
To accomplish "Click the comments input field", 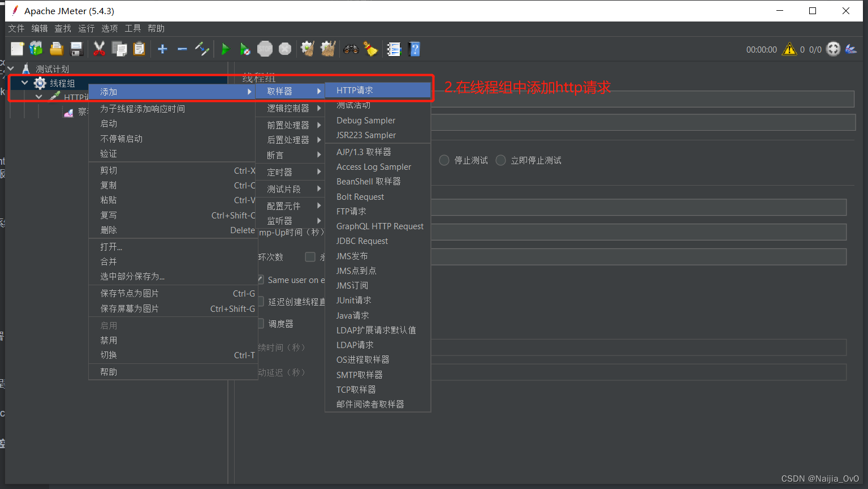I will (643, 122).
